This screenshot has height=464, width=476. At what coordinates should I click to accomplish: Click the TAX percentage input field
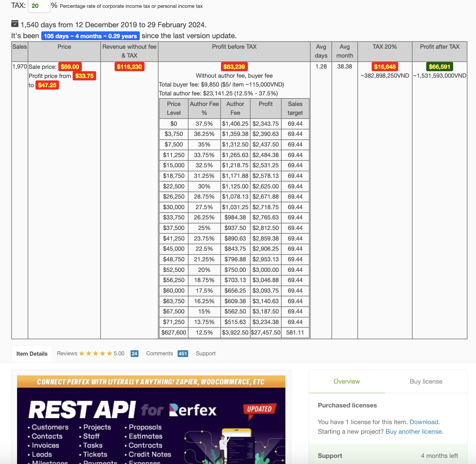pos(39,6)
